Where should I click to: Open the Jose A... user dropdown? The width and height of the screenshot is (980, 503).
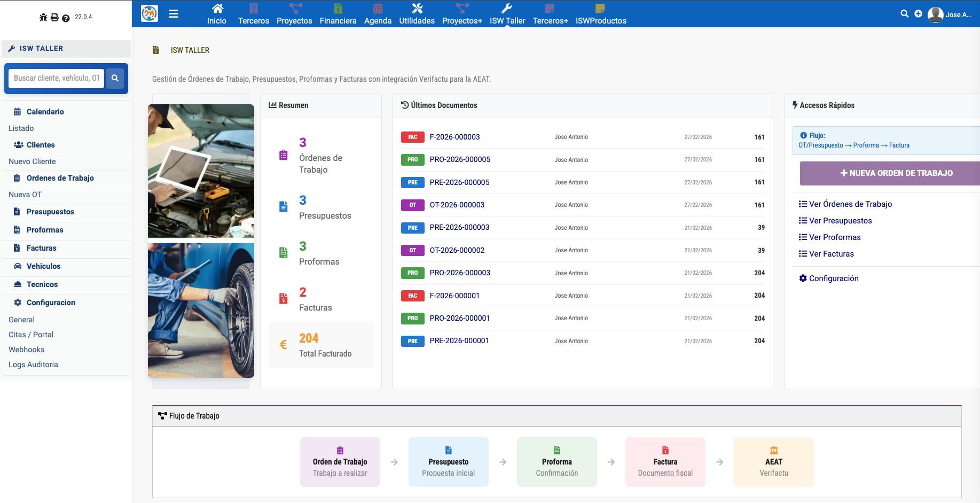(958, 15)
